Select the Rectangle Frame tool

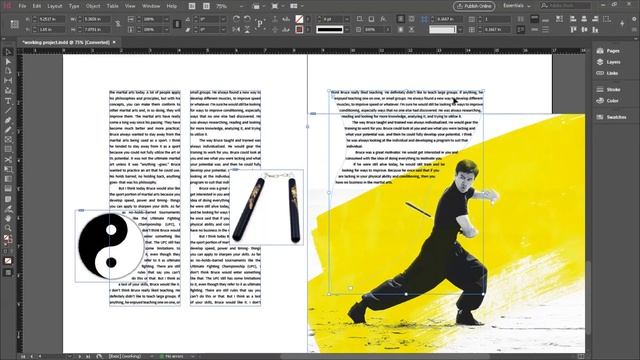[x=8, y=140]
